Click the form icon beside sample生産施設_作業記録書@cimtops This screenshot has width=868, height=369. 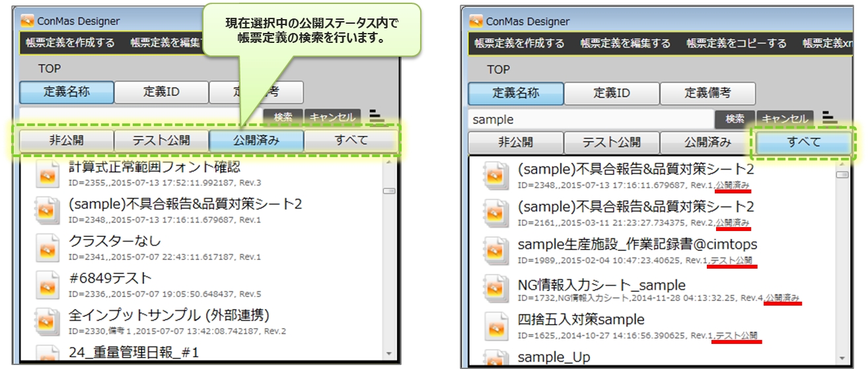coord(497,252)
